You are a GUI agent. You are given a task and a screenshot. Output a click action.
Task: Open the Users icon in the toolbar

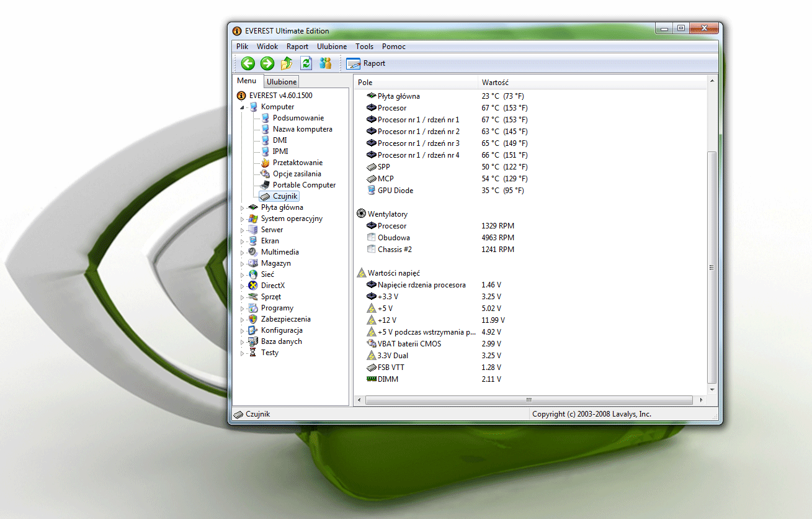coord(326,63)
